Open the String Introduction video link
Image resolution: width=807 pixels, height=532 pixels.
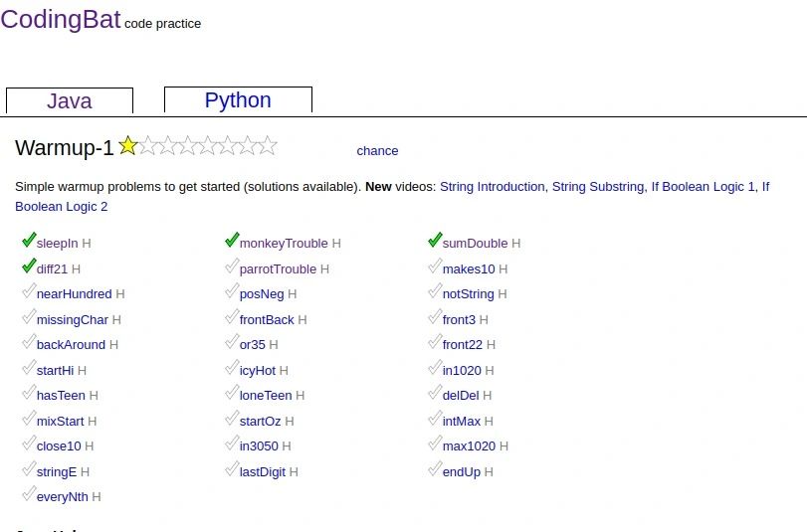[x=492, y=187]
